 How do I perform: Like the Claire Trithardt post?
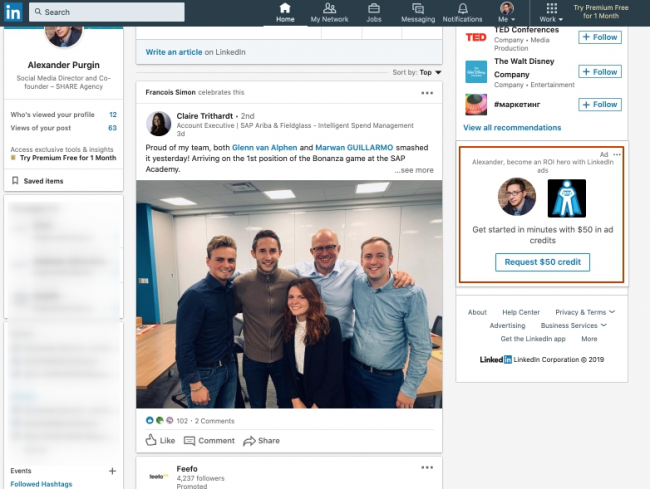pyautogui.click(x=160, y=440)
